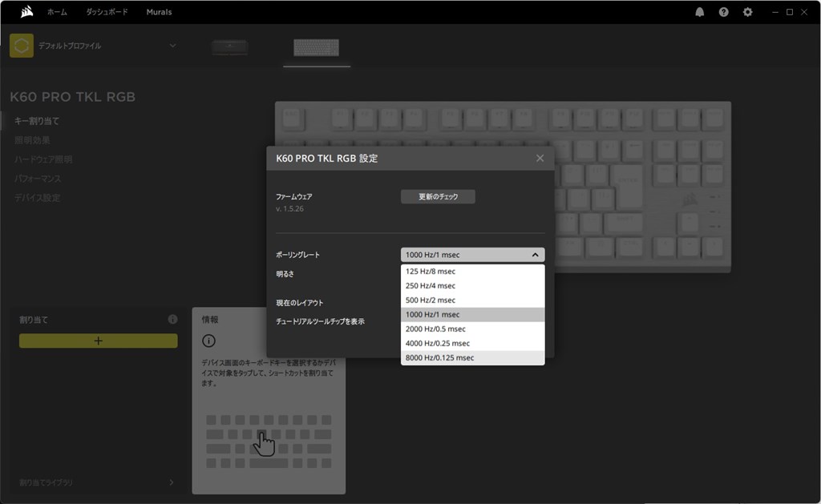The width and height of the screenshot is (821, 504).
Task: Click the Corsair sails logo icon
Action: (x=26, y=11)
